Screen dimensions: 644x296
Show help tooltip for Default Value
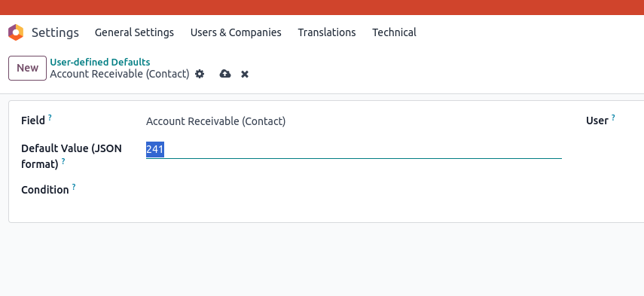pos(63,161)
